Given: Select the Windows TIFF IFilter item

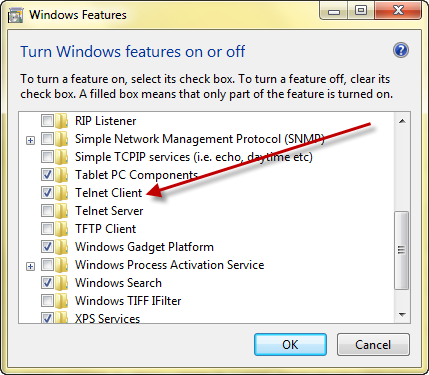Looking at the screenshot, I should [x=128, y=301].
